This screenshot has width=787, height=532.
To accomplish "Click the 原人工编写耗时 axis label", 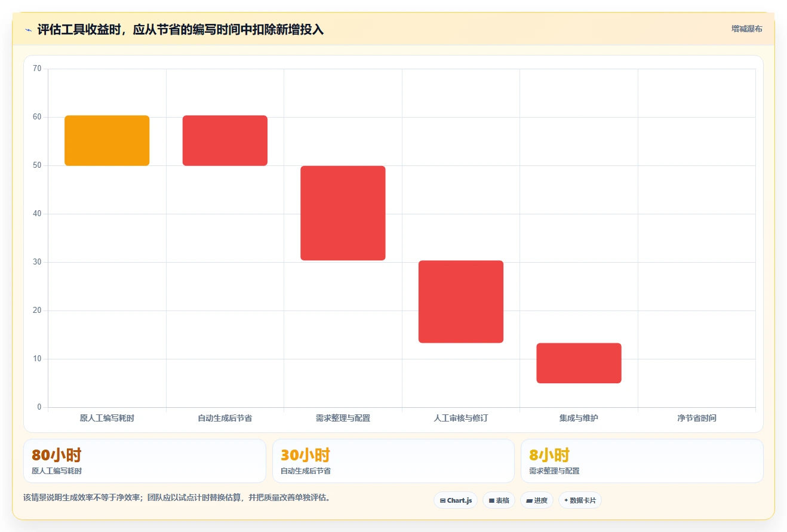I will [107, 418].
